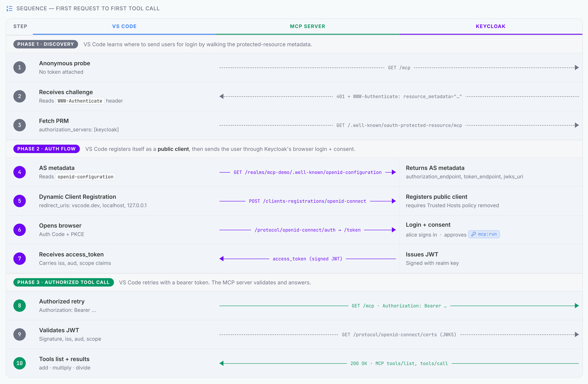The image size is (588, 384).
Task: Click 'GET /mcp · Authorization: Bearer …' arrow label
Action: click(399, 306)
